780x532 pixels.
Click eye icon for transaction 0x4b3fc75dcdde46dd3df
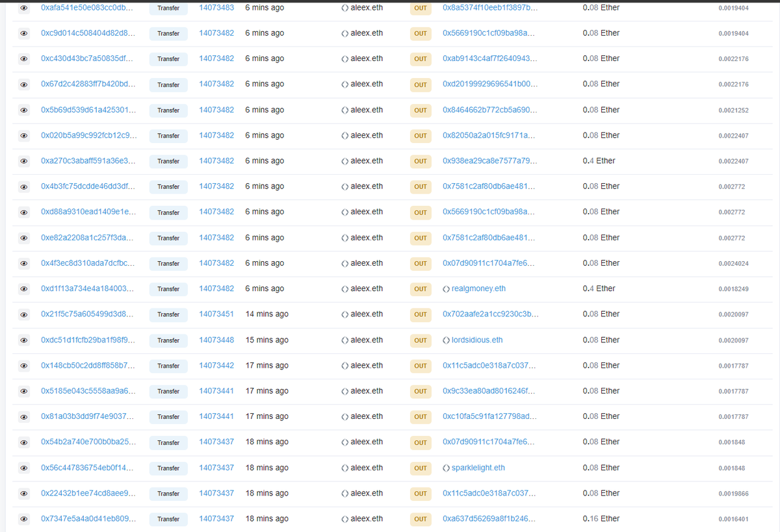pos(24,187)
